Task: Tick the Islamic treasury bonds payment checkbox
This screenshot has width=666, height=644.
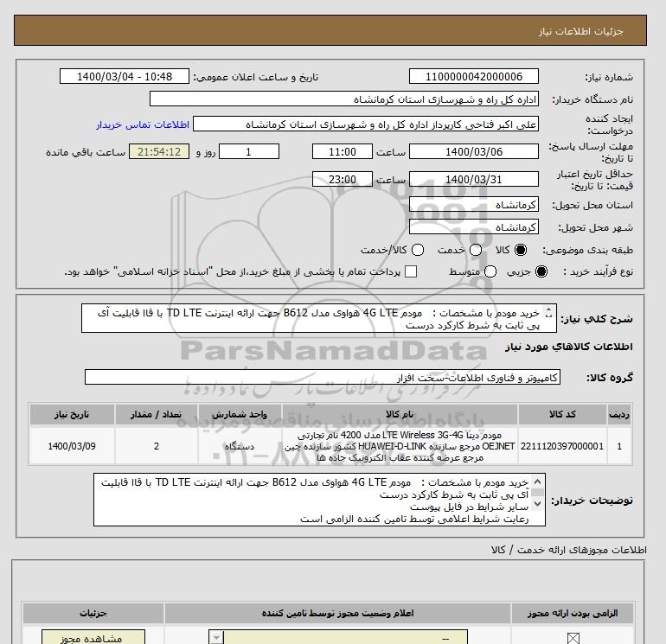Action: point(411,271)
